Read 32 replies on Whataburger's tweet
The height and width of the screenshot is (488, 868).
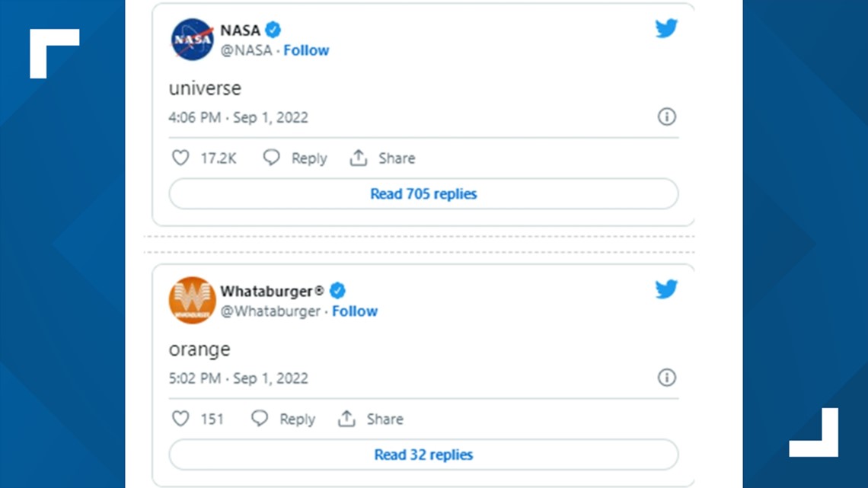423,455
